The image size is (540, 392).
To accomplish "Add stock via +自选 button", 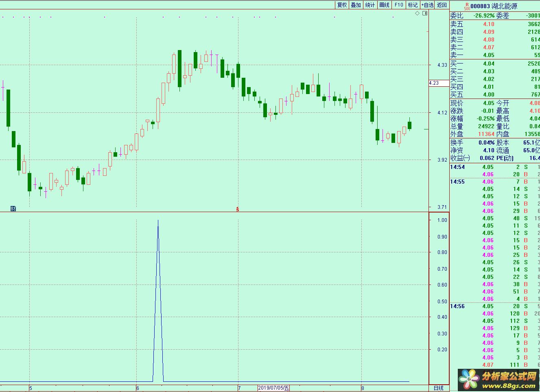I will [x=427, y=5].
